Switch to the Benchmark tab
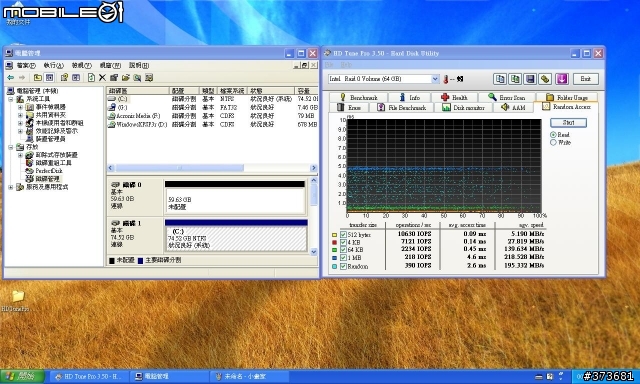The height and width of the screenshot is (384, 640). pyautogui.click(x=358, y=98)
